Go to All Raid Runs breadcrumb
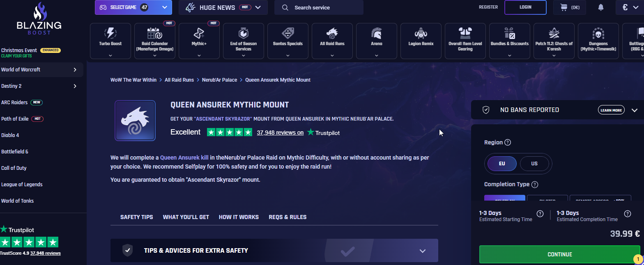This screenshot has width=644, height=265. tap(179, 80)
